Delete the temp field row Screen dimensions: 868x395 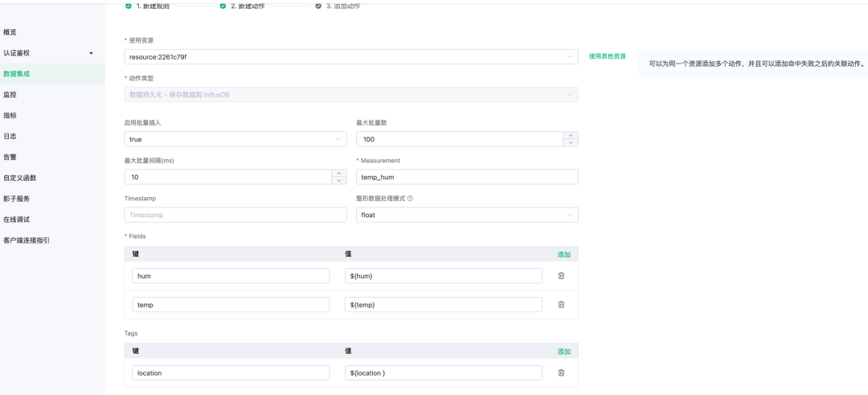pos(561,305)
